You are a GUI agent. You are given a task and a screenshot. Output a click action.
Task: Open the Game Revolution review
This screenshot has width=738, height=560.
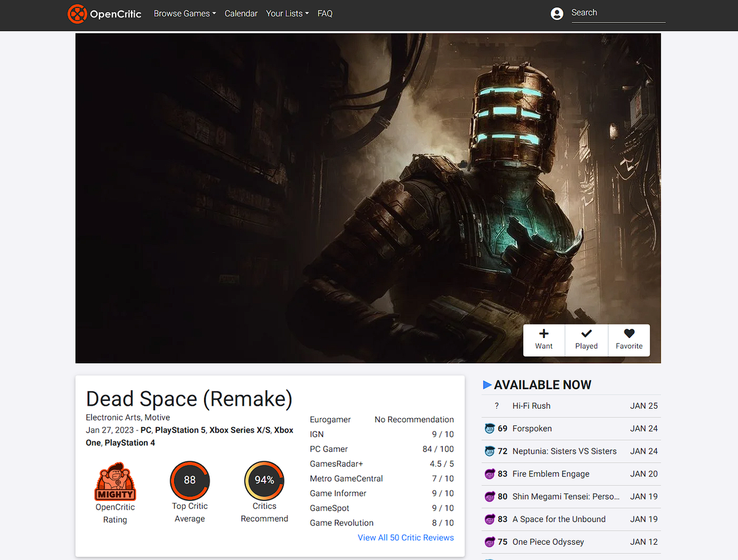click(x=342, y=523)
